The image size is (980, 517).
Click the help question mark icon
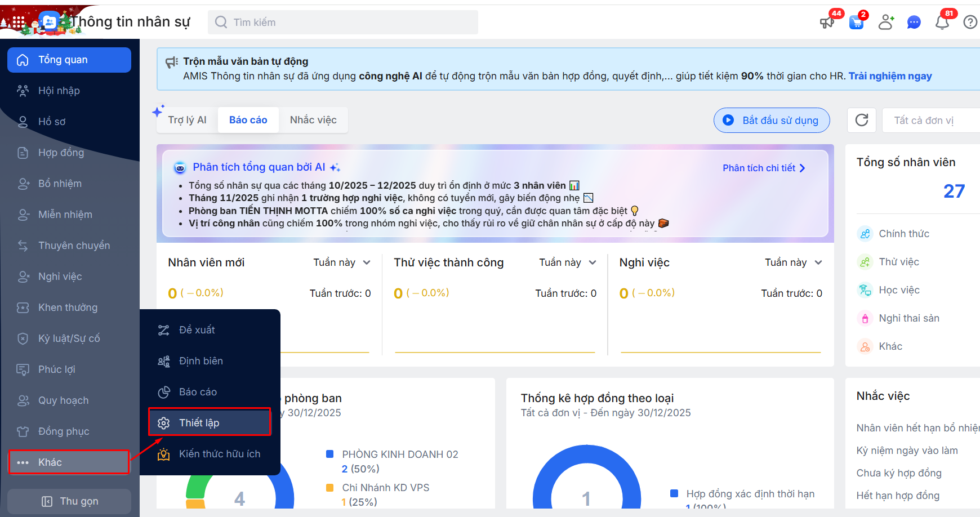click(x=970, y=23)
